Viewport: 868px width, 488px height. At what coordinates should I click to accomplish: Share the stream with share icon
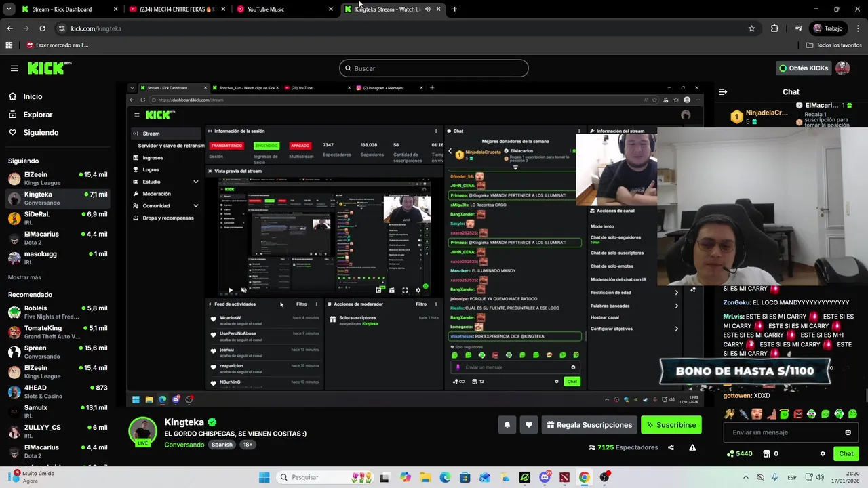point(671,447)
